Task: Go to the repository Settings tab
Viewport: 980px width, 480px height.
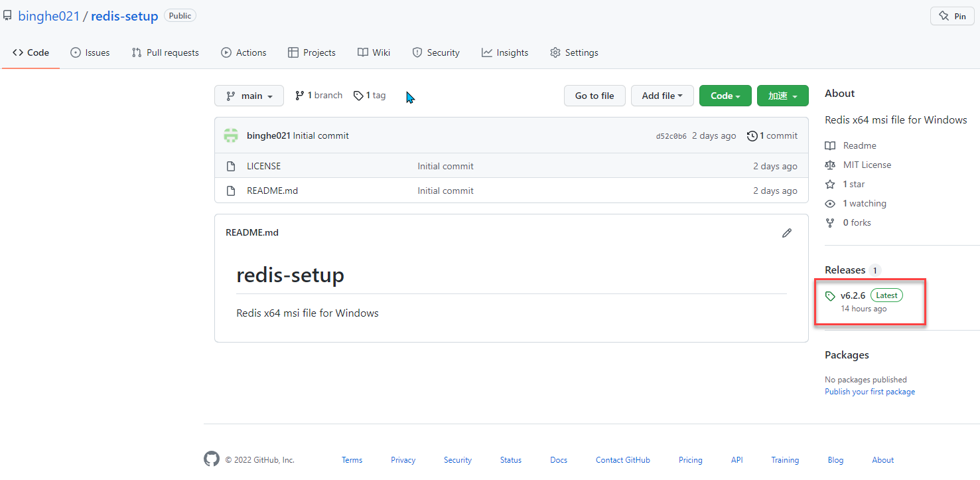Action: 574,52
